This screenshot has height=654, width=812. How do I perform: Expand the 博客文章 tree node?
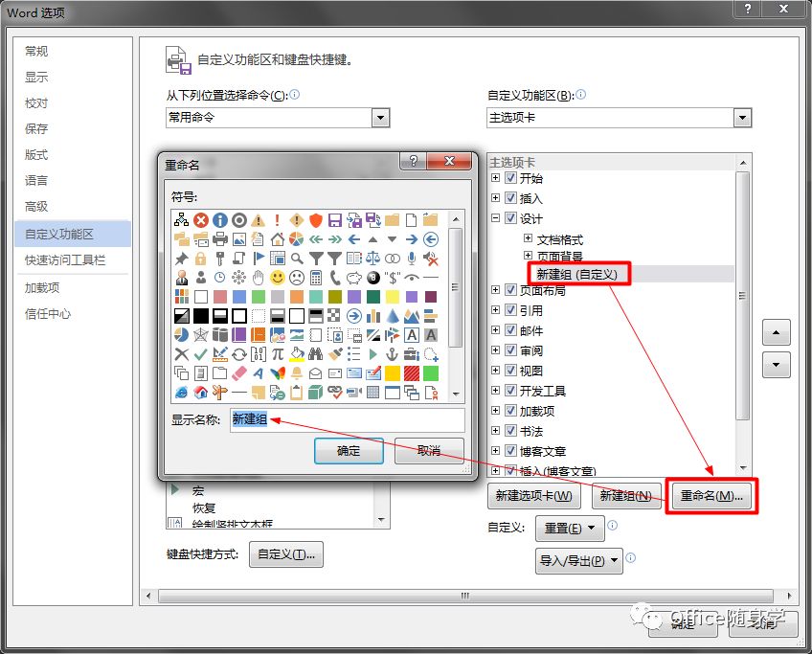pyautogui.click(x=496, y=450)
